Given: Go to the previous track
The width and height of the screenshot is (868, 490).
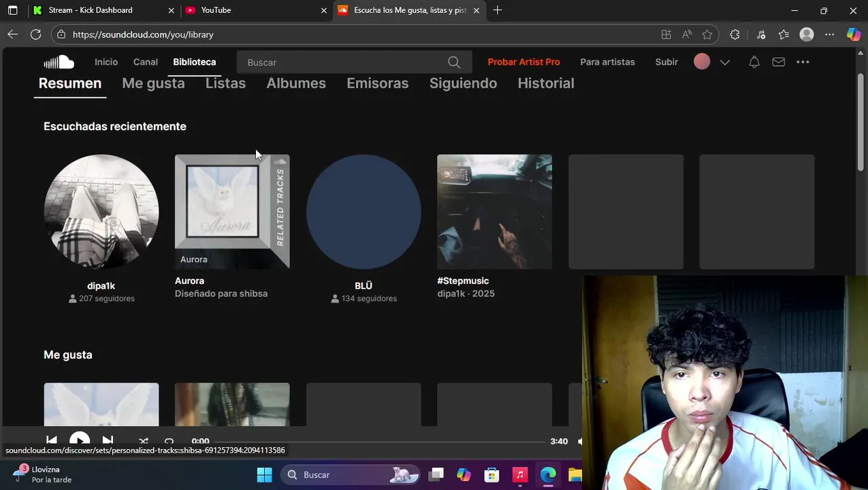Looking at the screenshot, I should pos(52,441).
